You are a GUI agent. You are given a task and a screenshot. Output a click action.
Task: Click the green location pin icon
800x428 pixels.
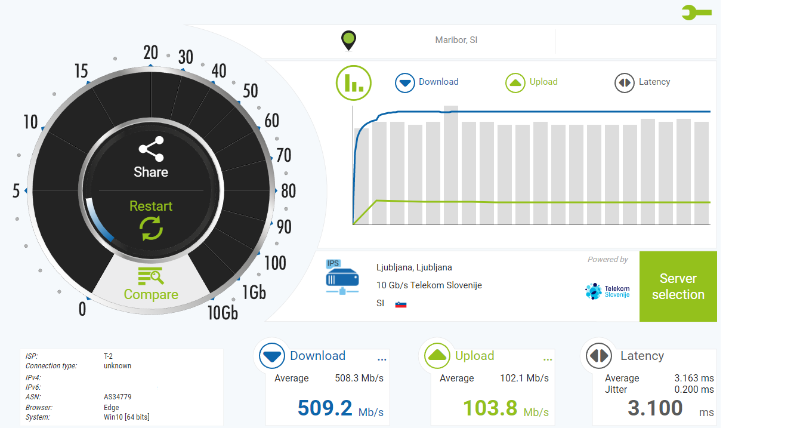tap(348, 41)
